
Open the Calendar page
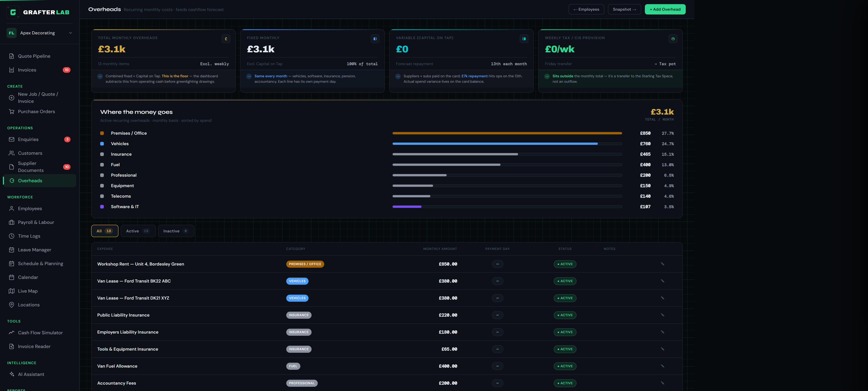point(40,277)
